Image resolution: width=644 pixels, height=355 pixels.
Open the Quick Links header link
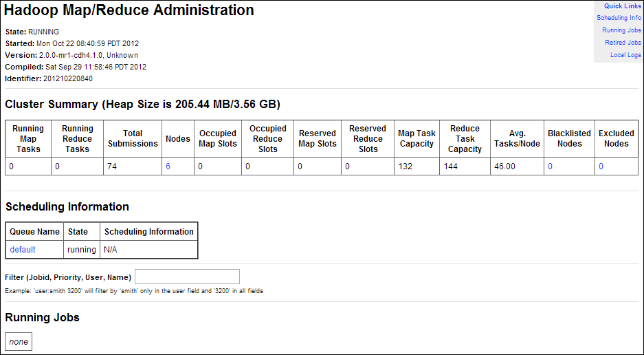pyautogui.click(x=622, y=6)
